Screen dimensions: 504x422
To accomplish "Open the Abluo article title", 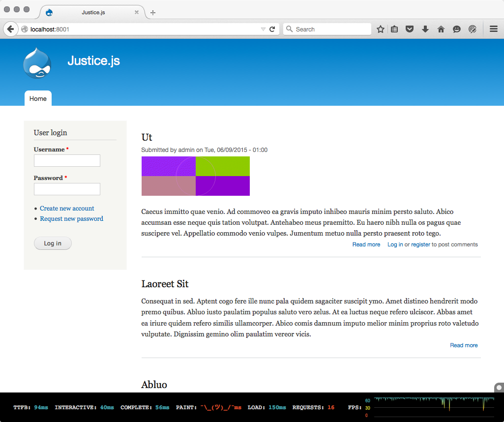I will (x=154, y=385).
